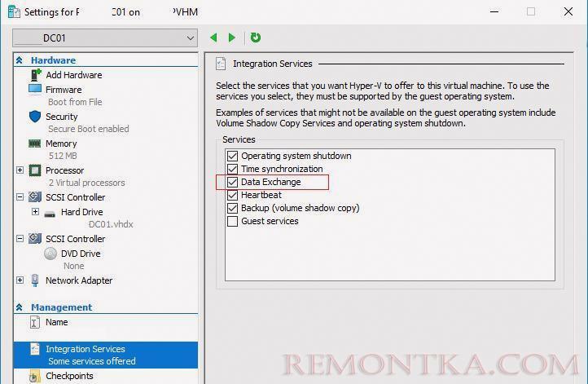This screenshot has height=384, width=588.
Task: Click the 'Boot from File' text
Action: 75,102
